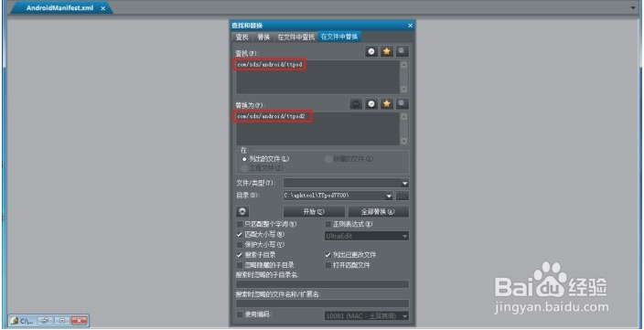The height and width of the screenshot is (330, 644).
Task: Click the 全部替换 button
Action: coord(379,211)
